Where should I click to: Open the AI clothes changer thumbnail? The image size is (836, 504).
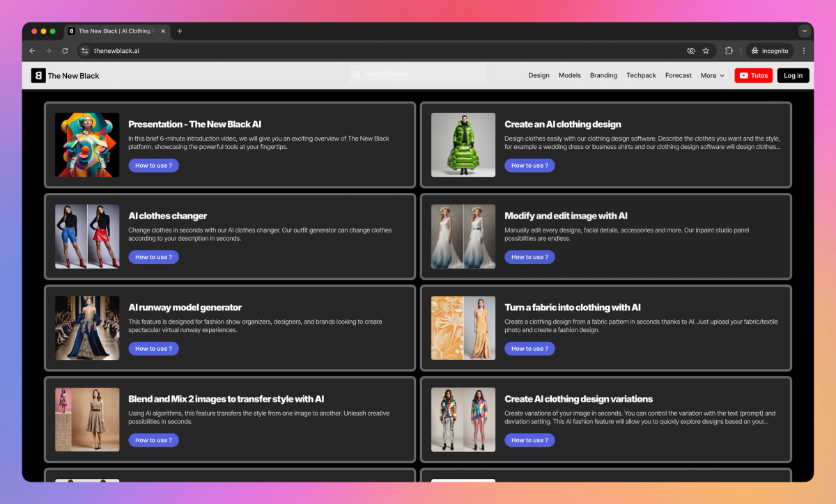pos(87,237)
